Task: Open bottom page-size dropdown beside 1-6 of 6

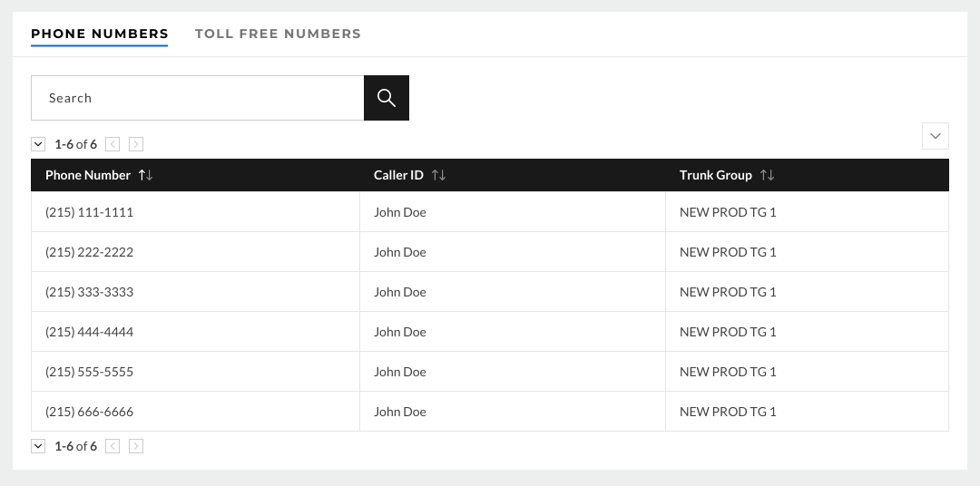Action: coord(38,446)
